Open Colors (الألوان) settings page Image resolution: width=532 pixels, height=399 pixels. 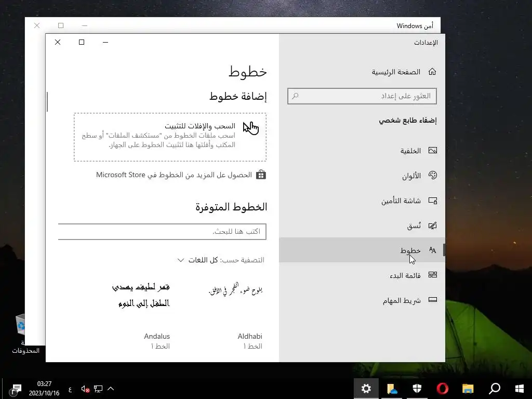(362, 176)
